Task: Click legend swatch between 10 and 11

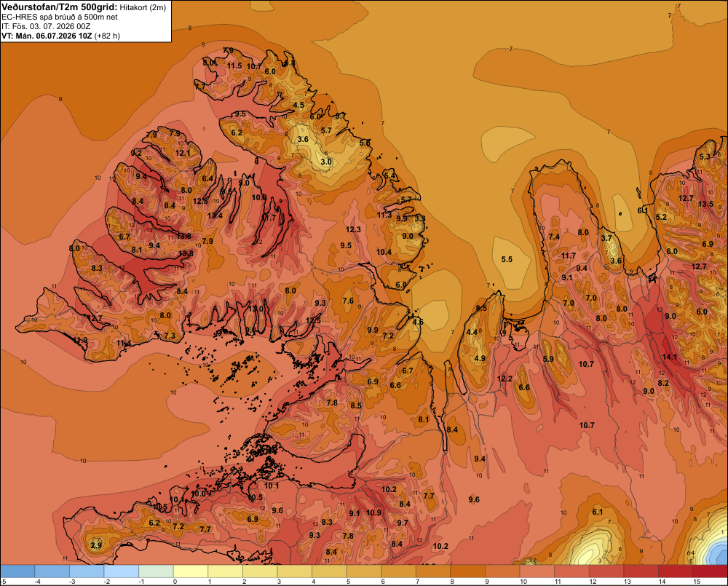Action: [x=537, y=571]
